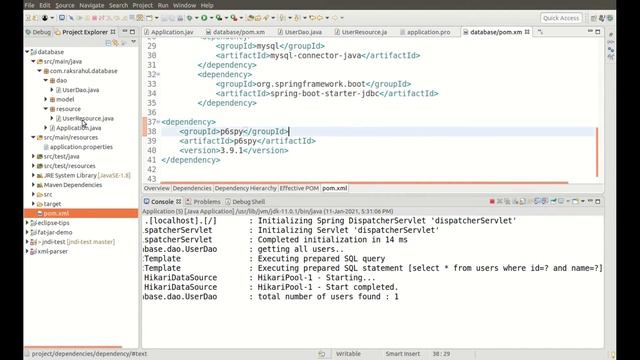Terminate process from Console red square
The image size is (640, 360).
(x=492, y=202)
